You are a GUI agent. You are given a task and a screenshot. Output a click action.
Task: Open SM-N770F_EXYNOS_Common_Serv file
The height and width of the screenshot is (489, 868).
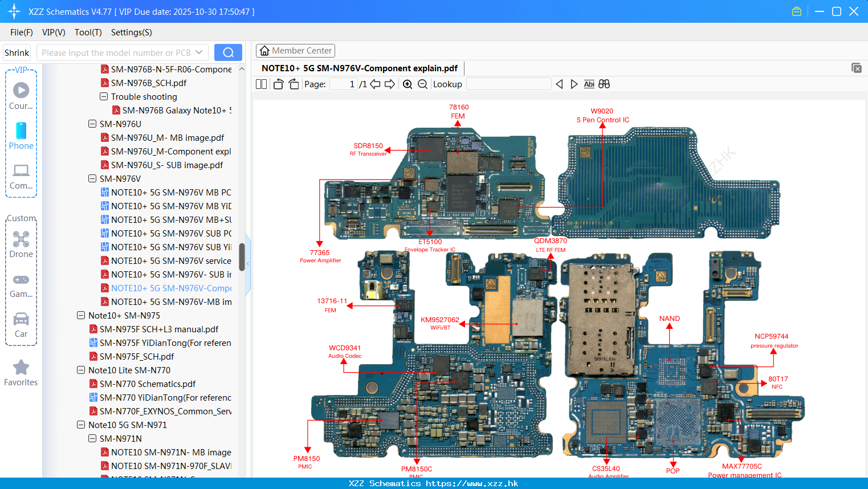(x=160, y=411)
